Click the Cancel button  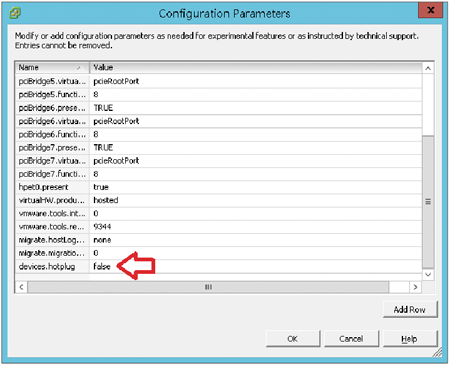351,339
